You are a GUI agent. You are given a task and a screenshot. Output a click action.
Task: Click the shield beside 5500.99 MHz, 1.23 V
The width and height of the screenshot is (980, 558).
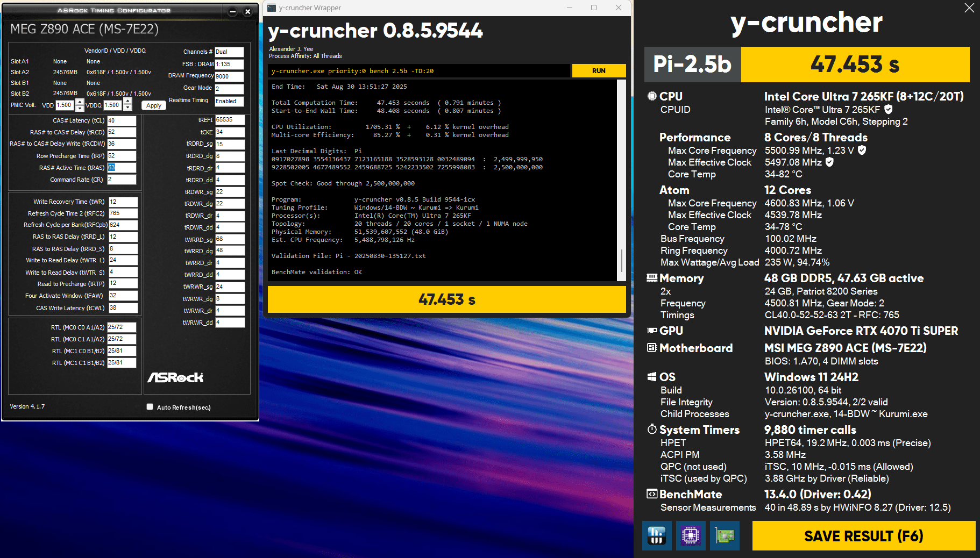pyautogui.click(x=862, y=150)
